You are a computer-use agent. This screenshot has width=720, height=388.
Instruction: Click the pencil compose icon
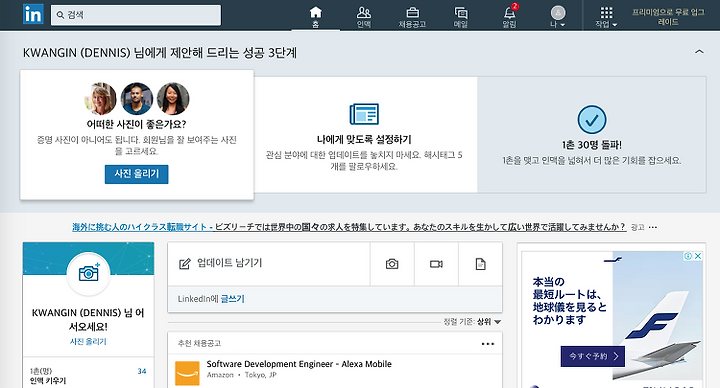[185, 264]
